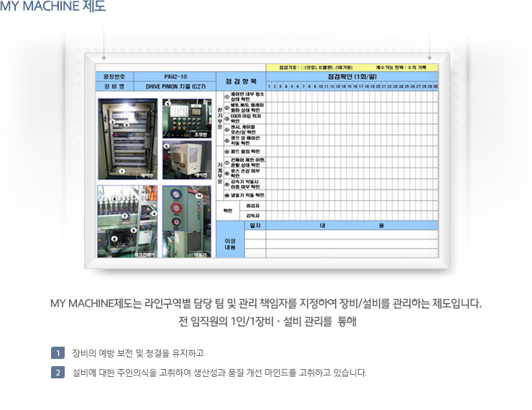
Task: Click marker 6 on the 워크컨베어 photo
Action: 114,199
